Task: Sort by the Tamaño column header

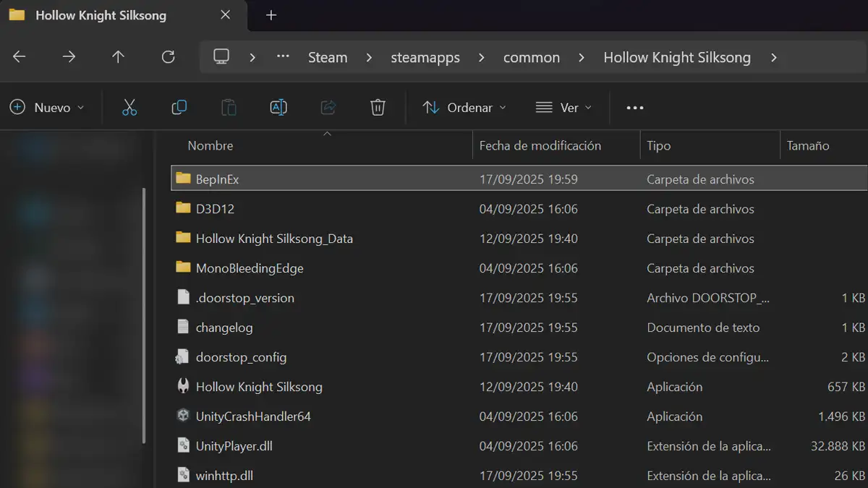Action: click(x=808, y=145)
